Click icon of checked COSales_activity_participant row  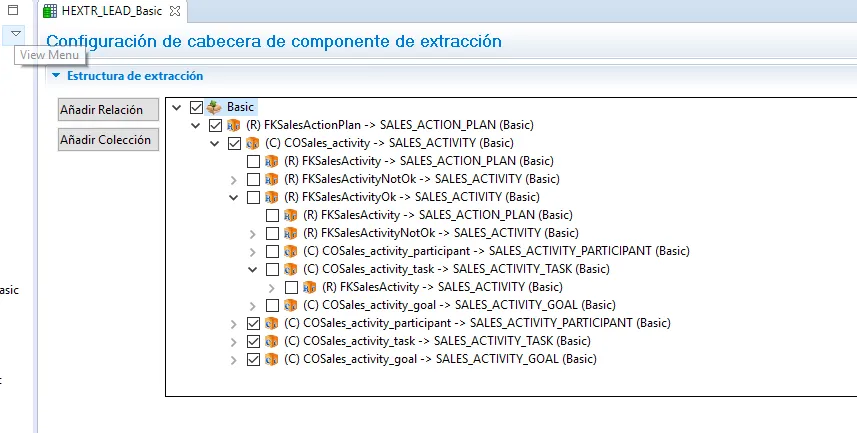coord(272,323)
